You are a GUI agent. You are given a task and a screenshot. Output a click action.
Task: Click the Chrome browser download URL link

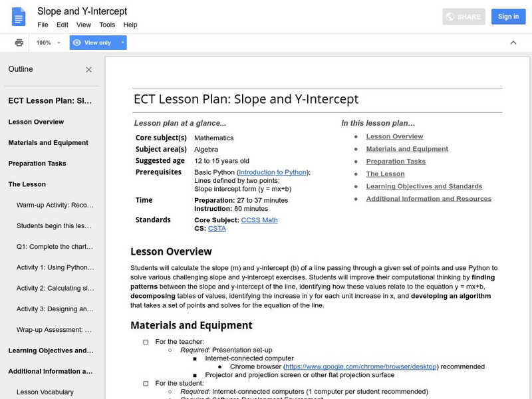coord(360,366)
